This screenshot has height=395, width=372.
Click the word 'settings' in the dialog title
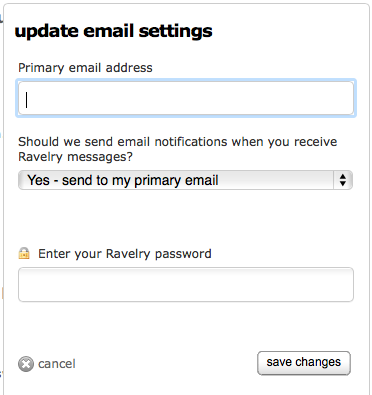click(175, 32)
